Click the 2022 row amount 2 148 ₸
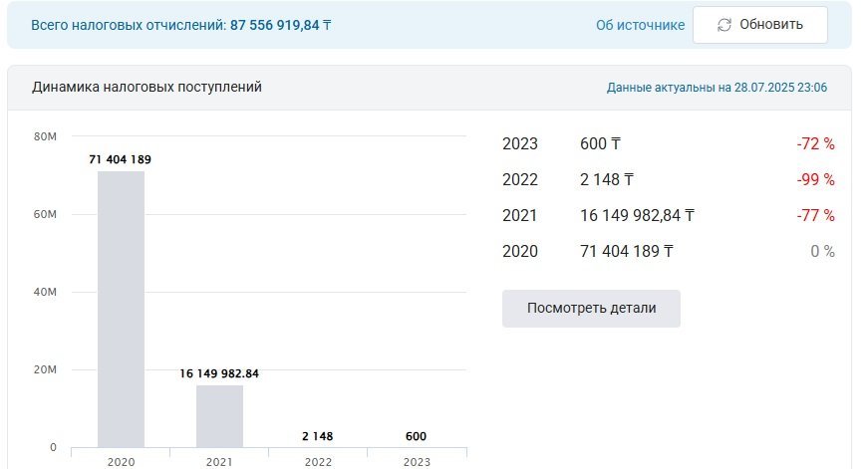Viewport: 868px width, 469px height. [x=607, y=180]
